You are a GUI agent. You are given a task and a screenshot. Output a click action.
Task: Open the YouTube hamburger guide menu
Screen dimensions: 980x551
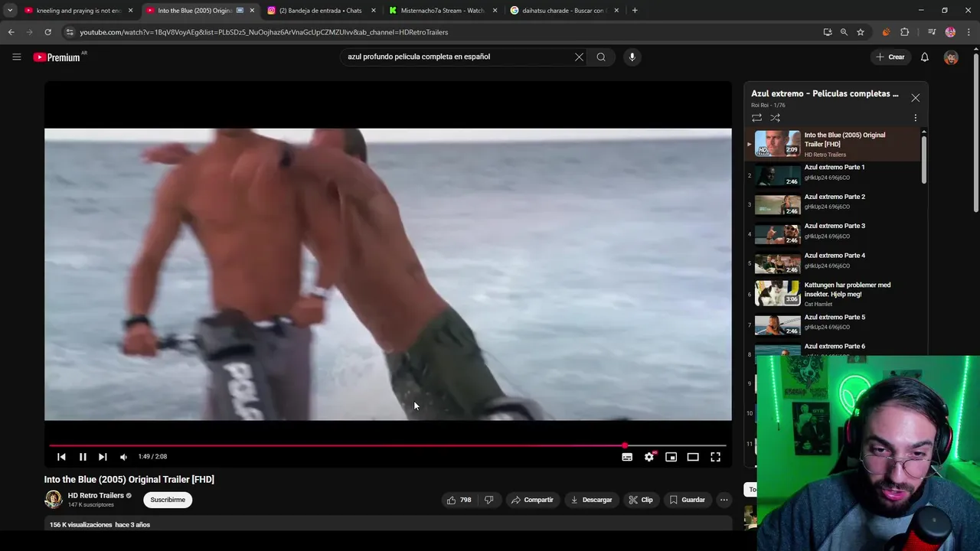[16, 57]
